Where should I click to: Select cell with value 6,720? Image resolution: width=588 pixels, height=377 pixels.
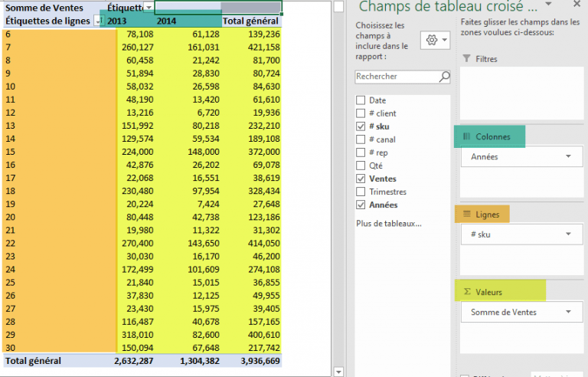point(188,113)
